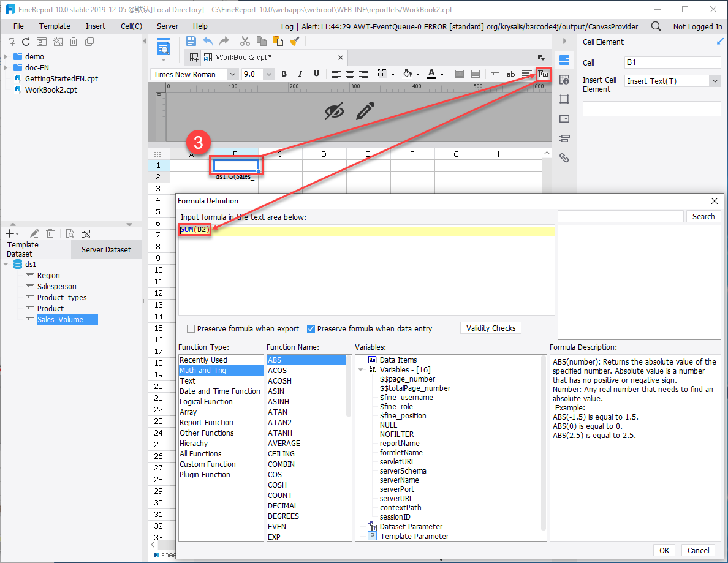Enable Preserve formula when export
The height and width of the screenshot is (563, 728).
tap(191, 328)
